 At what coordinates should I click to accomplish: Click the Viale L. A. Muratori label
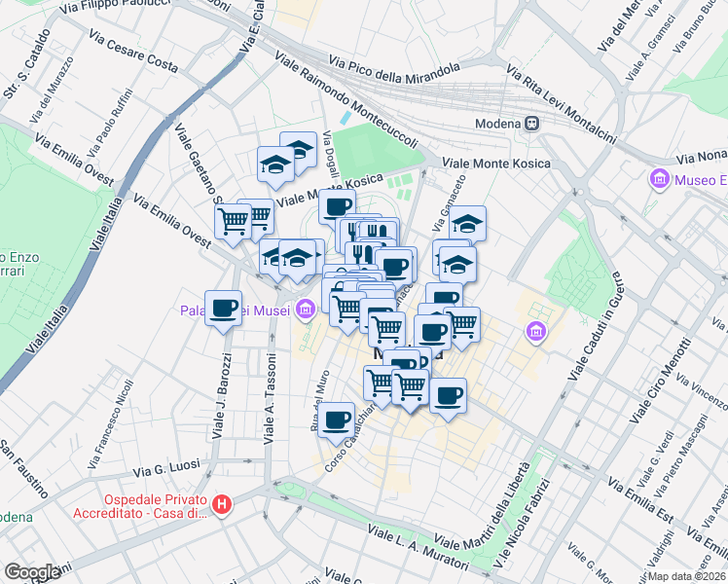[419, 547]
